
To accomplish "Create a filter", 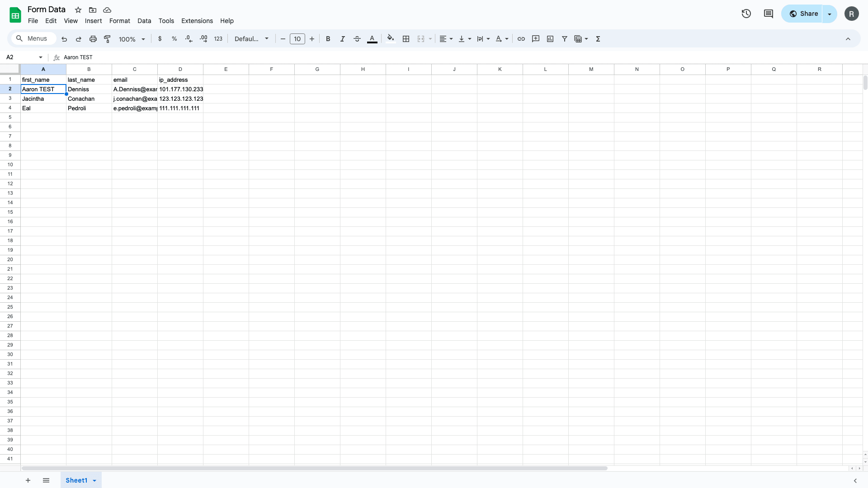I will (x=564, y=39).
